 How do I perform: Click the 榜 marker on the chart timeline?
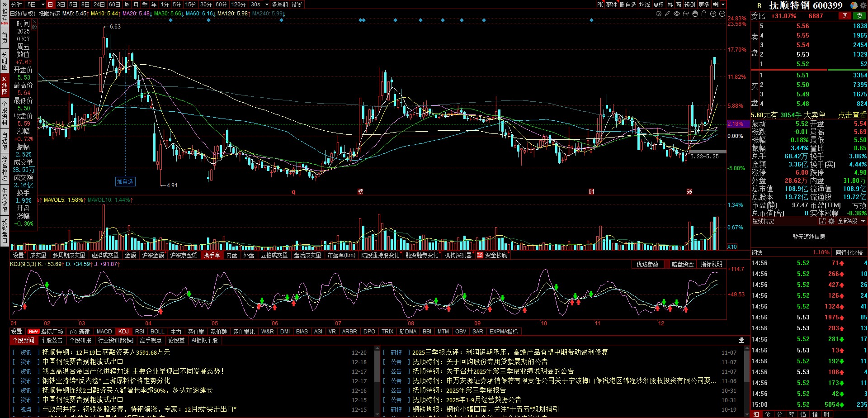coord(360,192)
